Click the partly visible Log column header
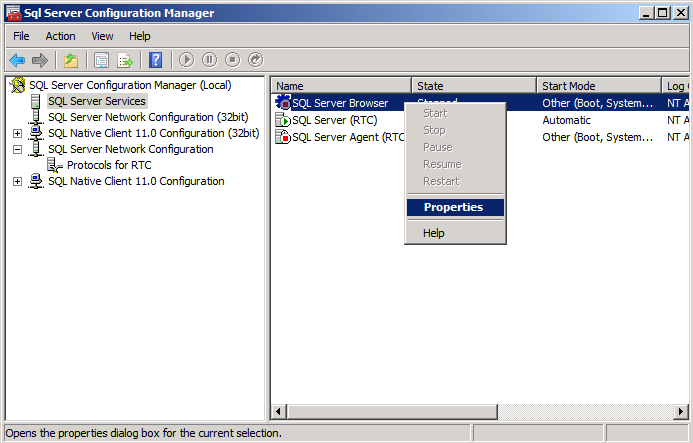 (x=675, y=86)
